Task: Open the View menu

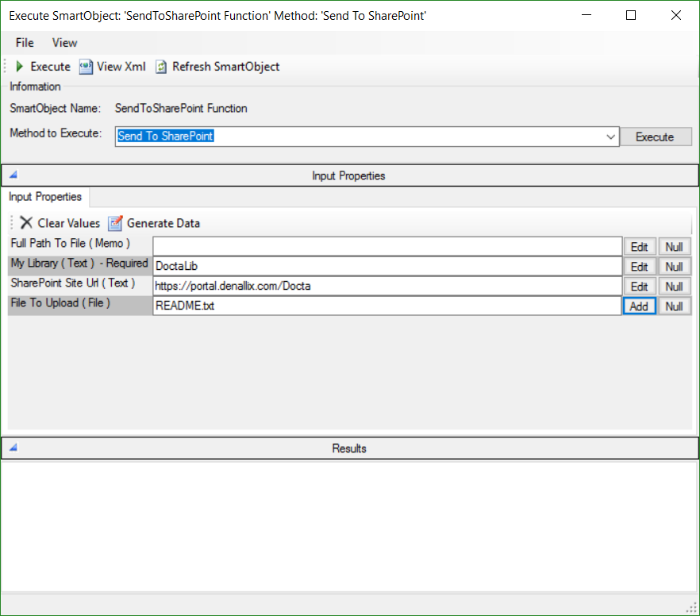Action: (64, 42)
